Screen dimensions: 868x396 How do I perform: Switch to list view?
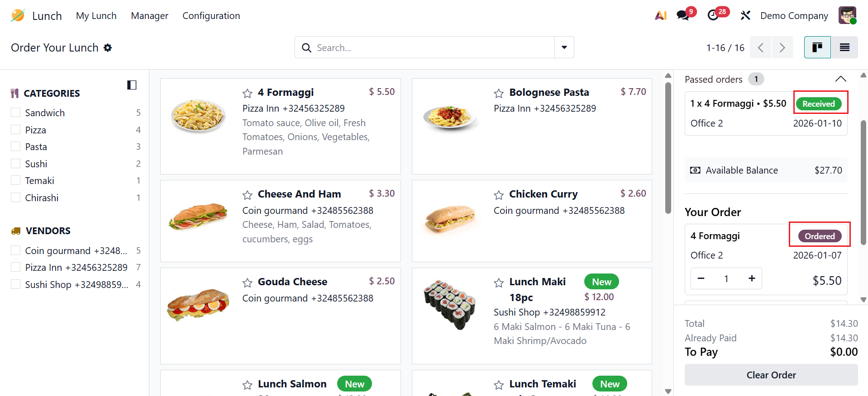pos(844,47)
